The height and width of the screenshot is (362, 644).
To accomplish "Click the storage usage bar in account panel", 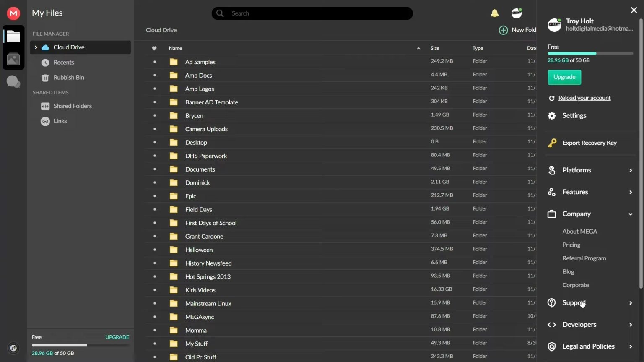I will click(x=590, y=53).
